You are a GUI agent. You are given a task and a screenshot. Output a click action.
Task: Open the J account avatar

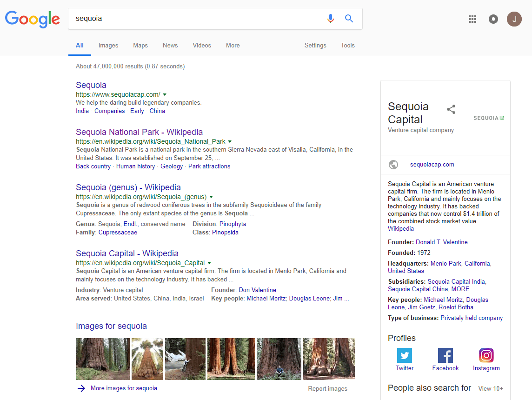click(x=514, y=19)
